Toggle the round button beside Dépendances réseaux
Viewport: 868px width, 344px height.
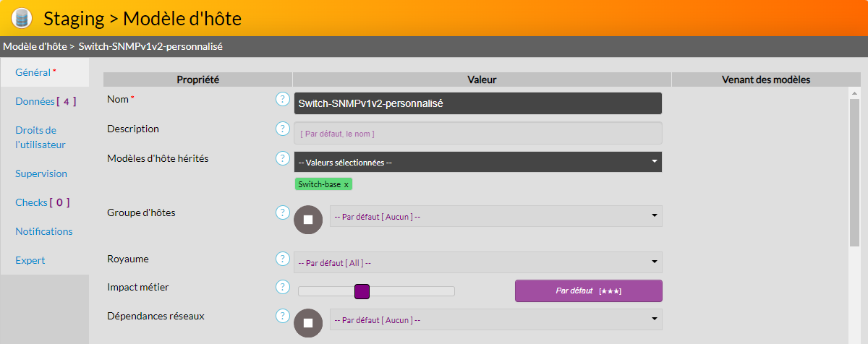(x=308, y=322)
